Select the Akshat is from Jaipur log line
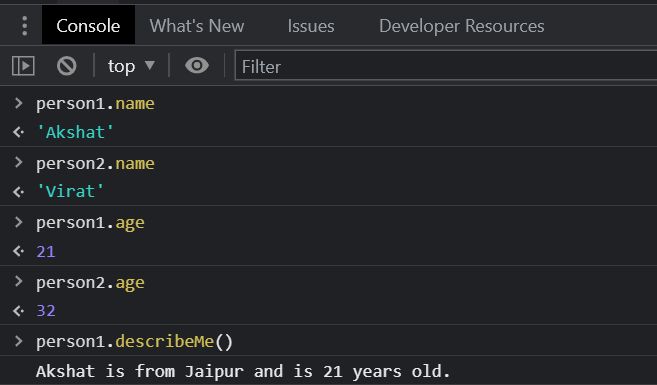Viewport: 657px width, 385px height. coord(243,371)
